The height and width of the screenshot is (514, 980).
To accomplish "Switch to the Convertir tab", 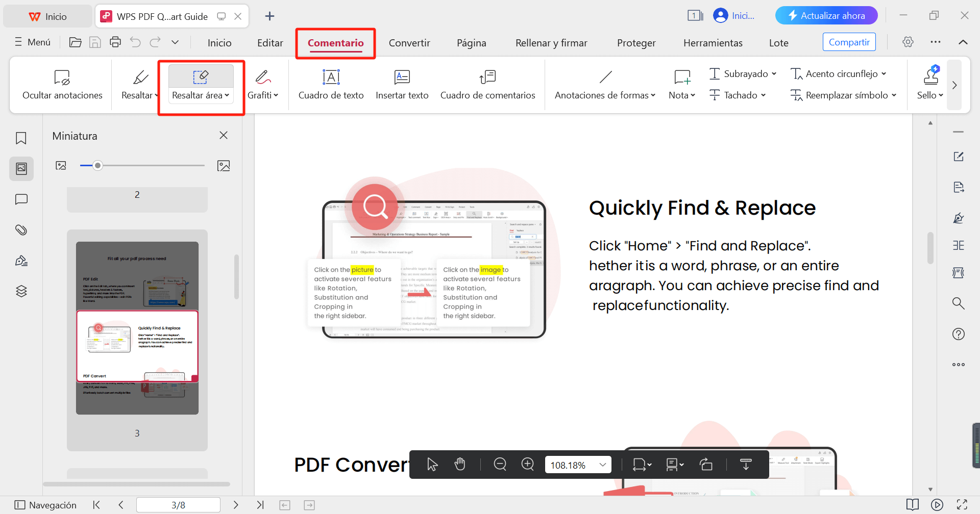I will [409, 43].
